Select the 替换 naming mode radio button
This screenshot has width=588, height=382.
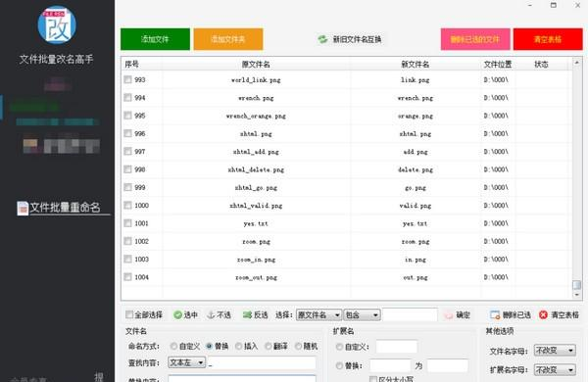(209, 346)
